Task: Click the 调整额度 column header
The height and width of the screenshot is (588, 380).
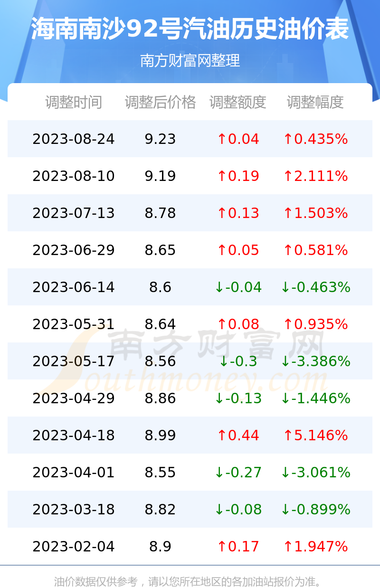Action: coord(238,102)
